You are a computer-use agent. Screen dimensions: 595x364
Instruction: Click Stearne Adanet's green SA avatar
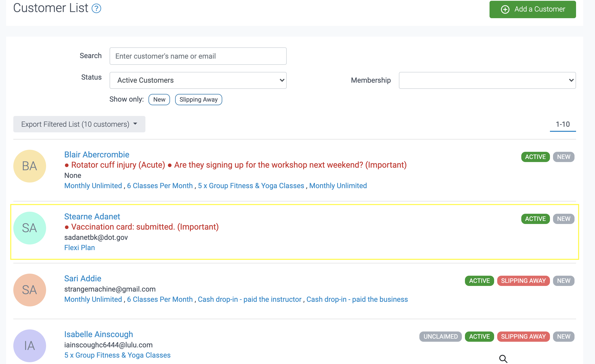point(30,228)
